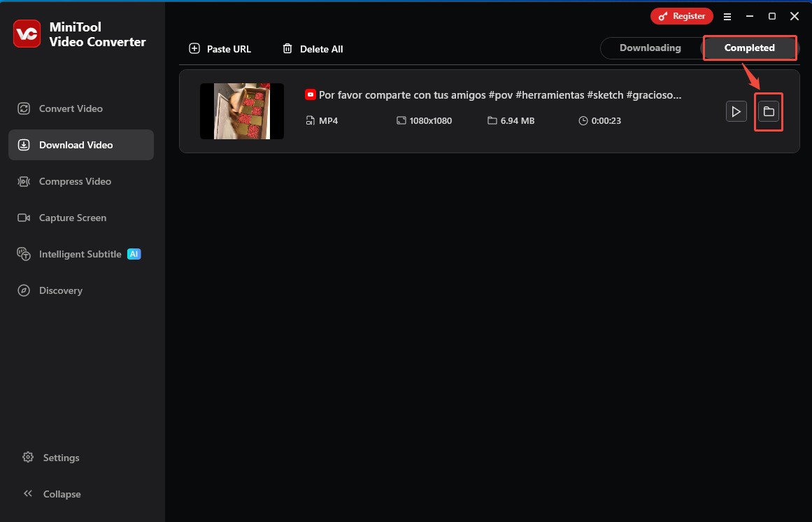Click the Paste URL icon

coord(194,48)
